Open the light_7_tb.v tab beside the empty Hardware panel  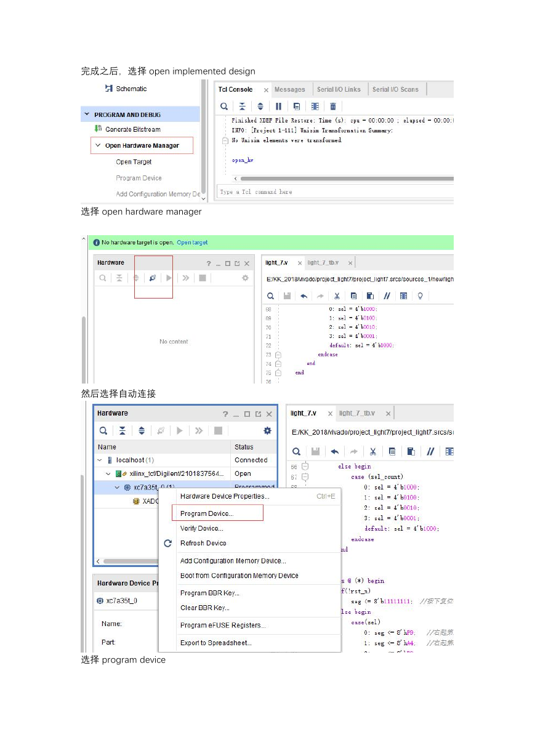coord(323,263)
